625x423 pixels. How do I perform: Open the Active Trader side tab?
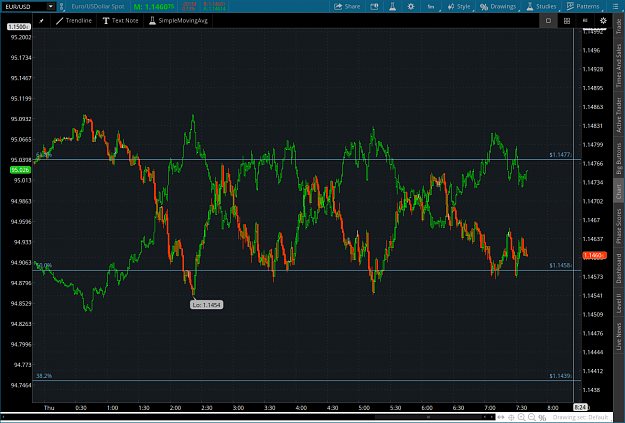tap(619, 115)
